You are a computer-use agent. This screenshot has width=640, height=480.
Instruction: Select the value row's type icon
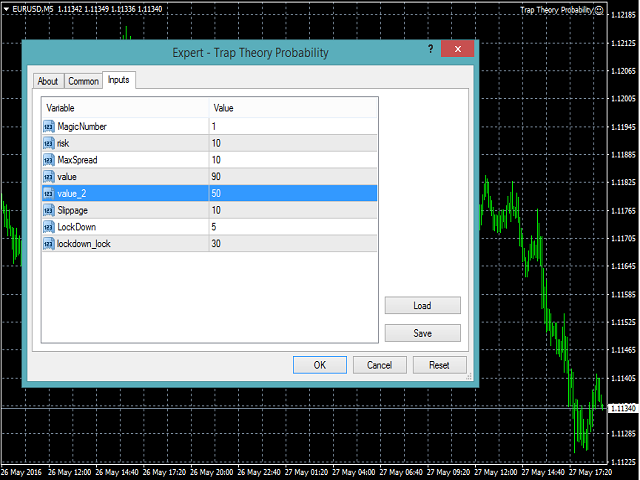49,177
